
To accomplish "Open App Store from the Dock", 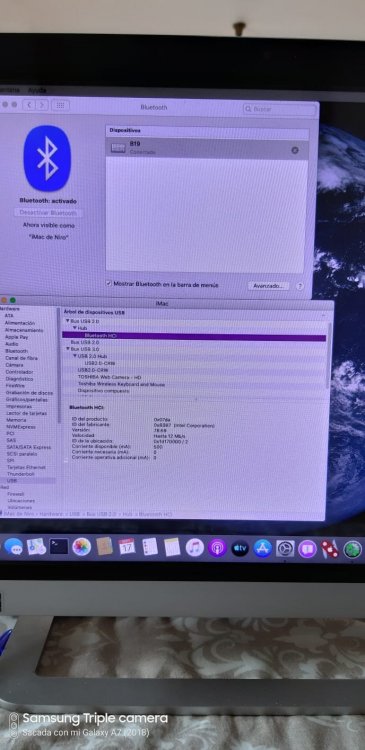I will click(x=263, y=548).
